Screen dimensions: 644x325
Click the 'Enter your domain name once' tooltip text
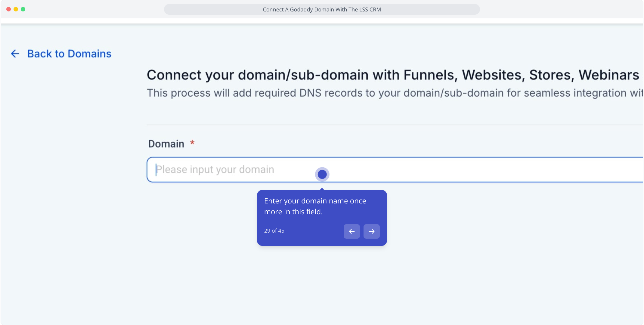(315, 201)
